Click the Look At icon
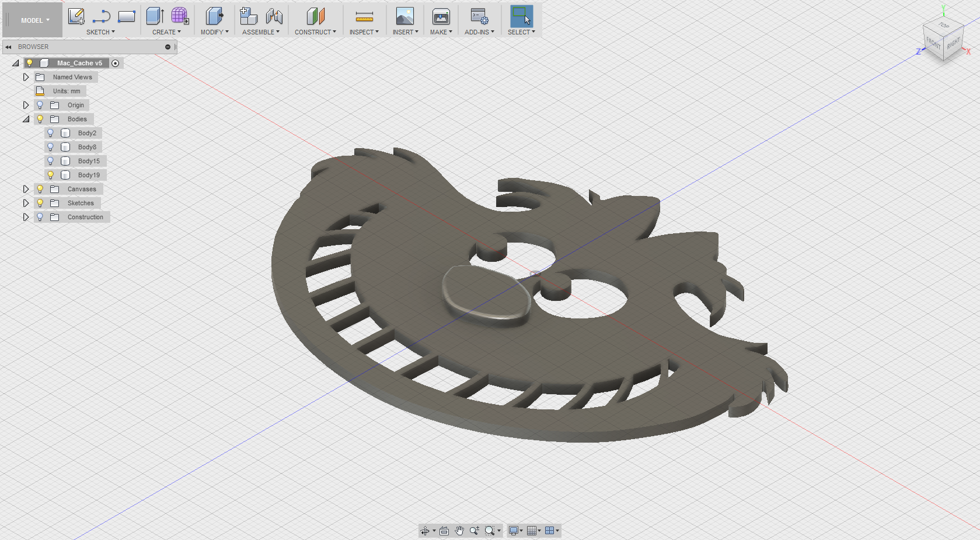980x540 pixels. coord(444,531)
